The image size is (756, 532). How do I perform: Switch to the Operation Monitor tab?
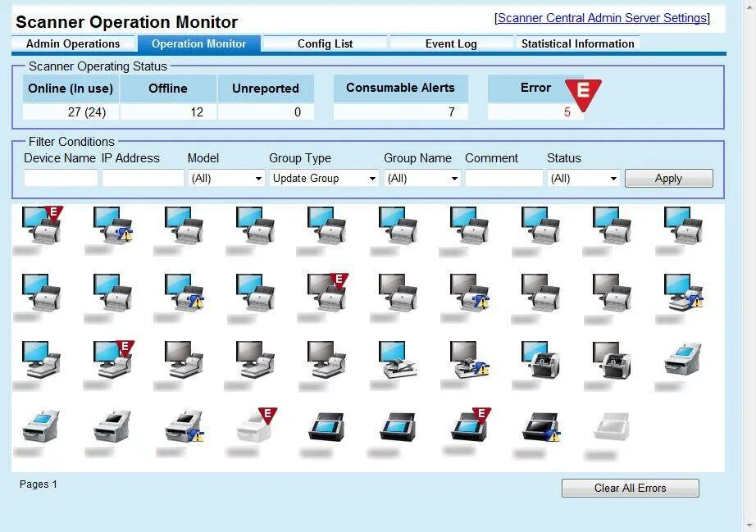click(198, 43)
